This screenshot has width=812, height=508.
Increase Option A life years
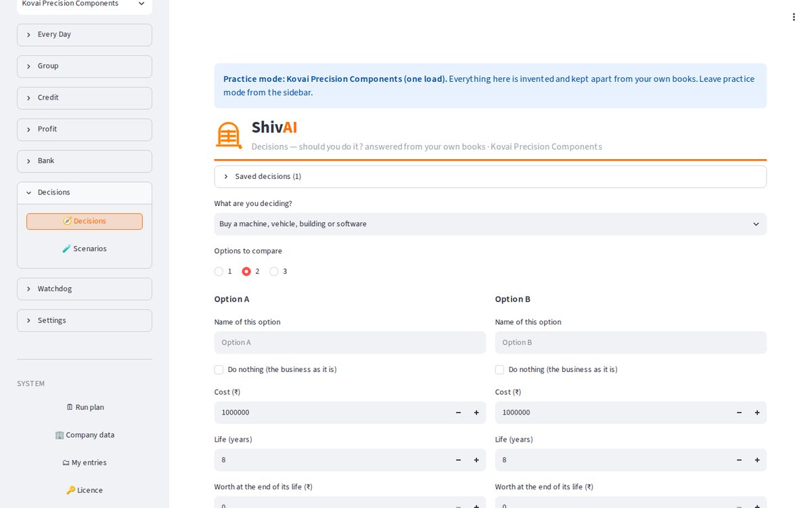[x=476, y=460]
